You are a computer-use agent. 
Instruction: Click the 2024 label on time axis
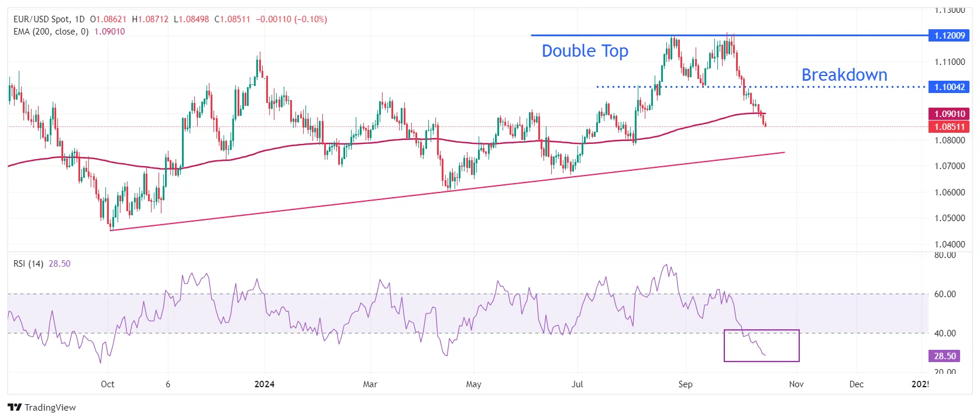264,384
